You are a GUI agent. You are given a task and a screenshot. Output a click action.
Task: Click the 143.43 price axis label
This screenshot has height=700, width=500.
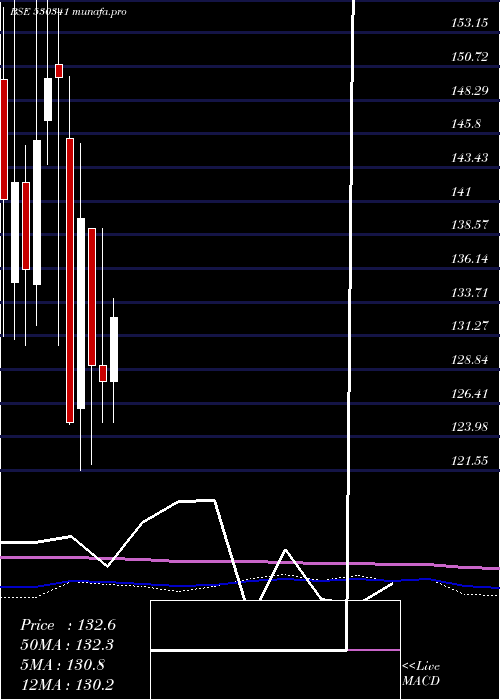(469, 158)
